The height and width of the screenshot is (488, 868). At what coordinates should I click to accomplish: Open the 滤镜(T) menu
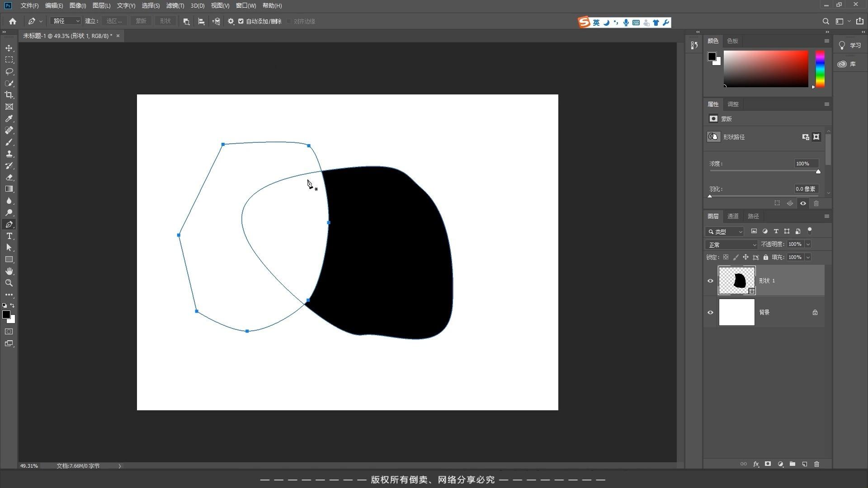click(175, 5)
